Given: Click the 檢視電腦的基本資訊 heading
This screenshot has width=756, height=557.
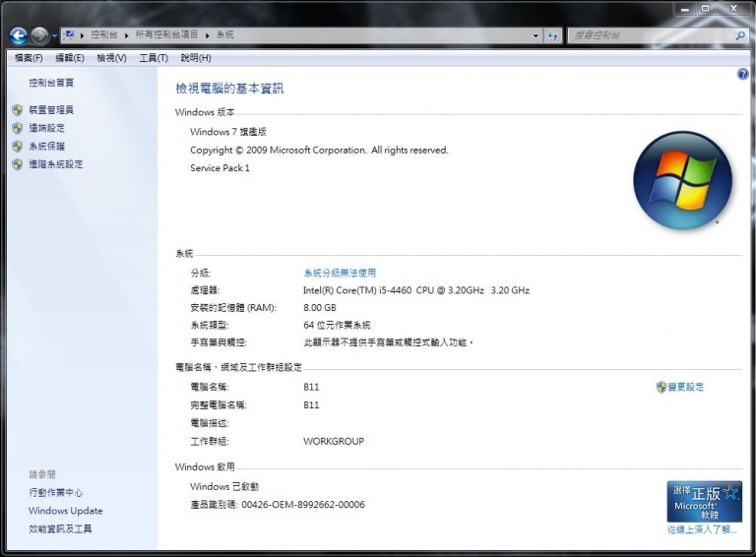Looking at the screenshot, I should point(229,89).
